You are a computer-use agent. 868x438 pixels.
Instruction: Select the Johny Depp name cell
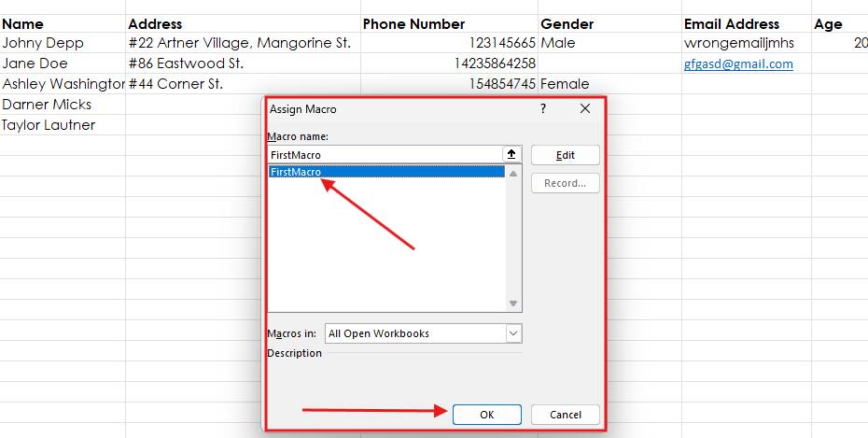(43, 43)
